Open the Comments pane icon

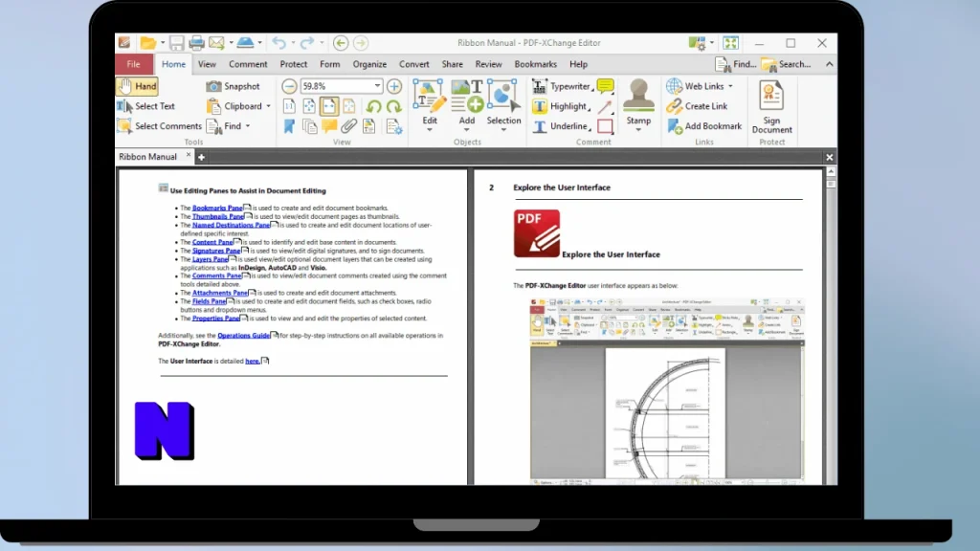tap(329, 126)
